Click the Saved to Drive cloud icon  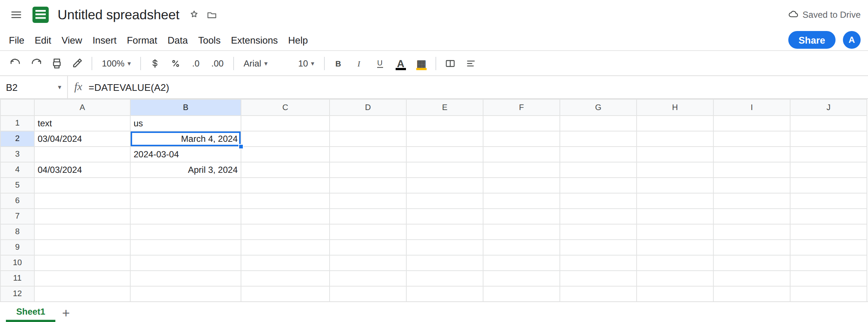click(x=793, y=15)
